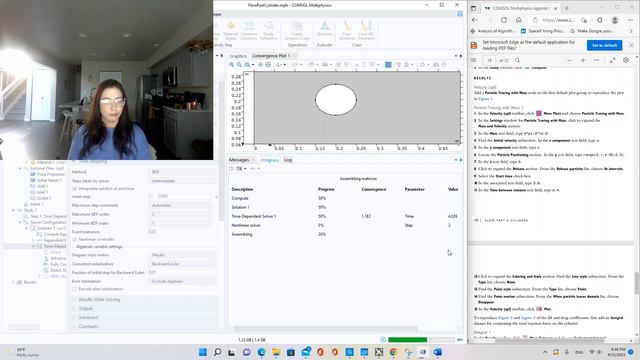640x360 pixels.
Task: Open the SpaceX hiring bookmark in Edge
Action: tap(542, 31)
